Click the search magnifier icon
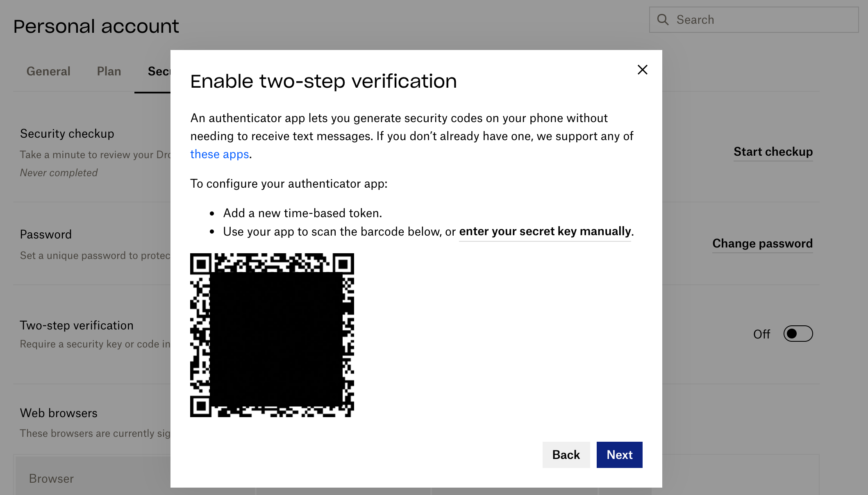 [663, 20]
